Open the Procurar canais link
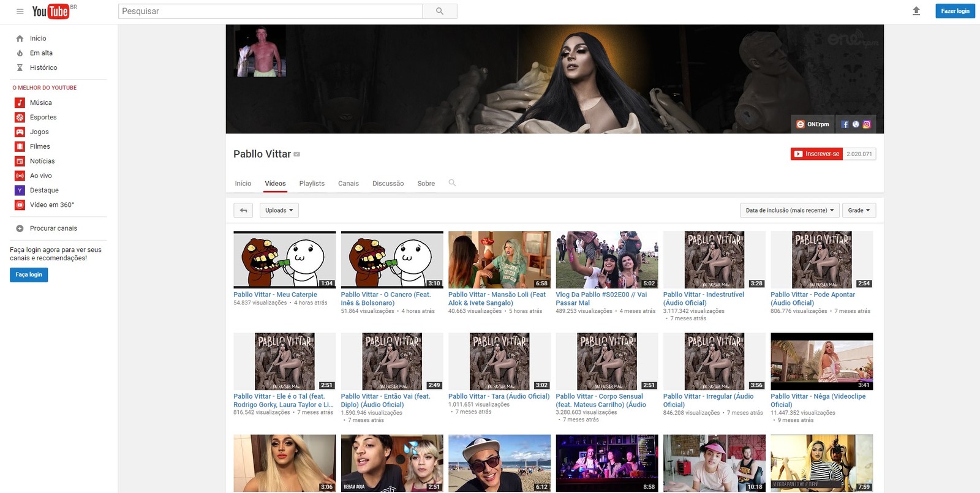The image size is (980, 493). 53,228
